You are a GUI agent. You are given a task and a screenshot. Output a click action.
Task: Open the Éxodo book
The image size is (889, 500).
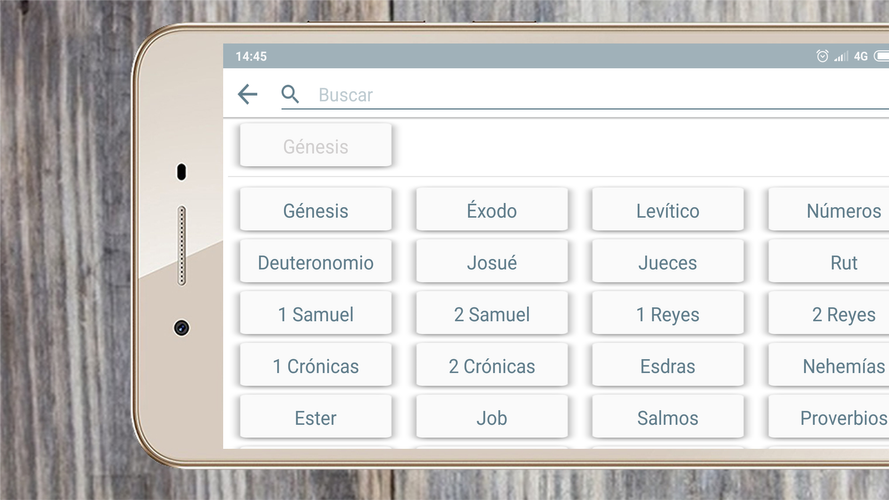click(x=491, y=210)
